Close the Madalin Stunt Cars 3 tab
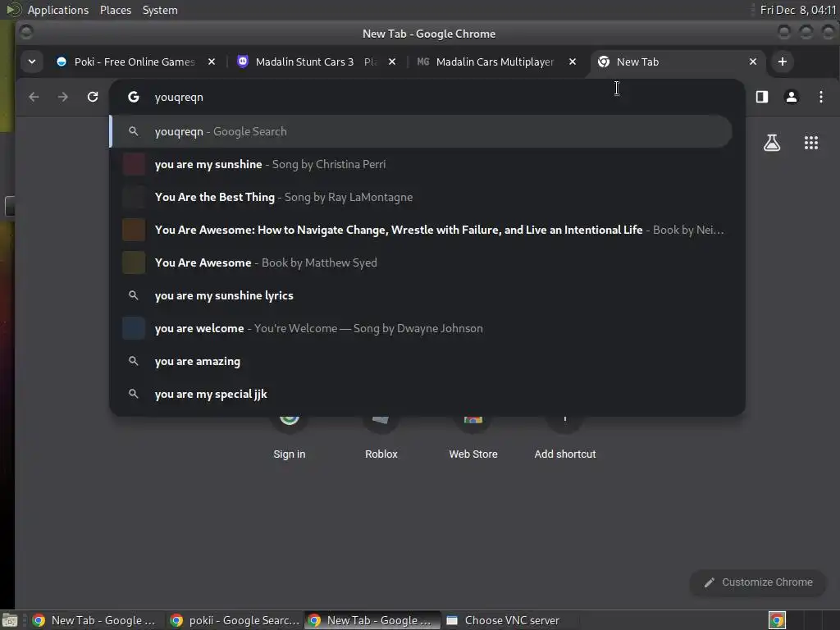The image size is (840, 630). tap(392, 62)
